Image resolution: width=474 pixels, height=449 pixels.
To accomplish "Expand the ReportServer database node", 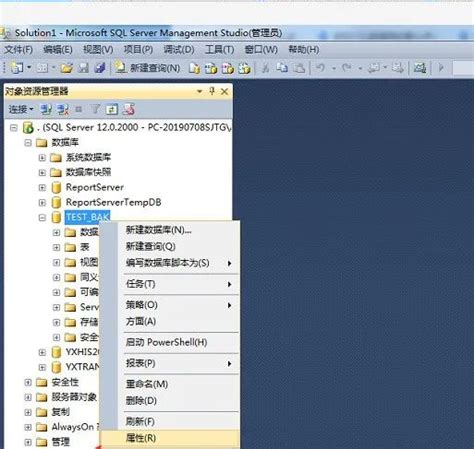I will click(42, 187).
